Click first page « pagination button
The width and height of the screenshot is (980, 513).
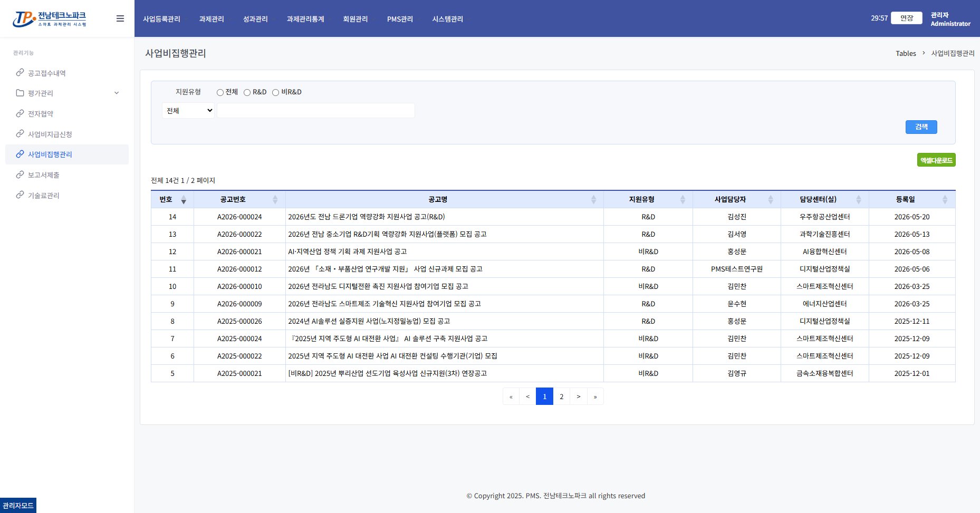pos(511,396)
